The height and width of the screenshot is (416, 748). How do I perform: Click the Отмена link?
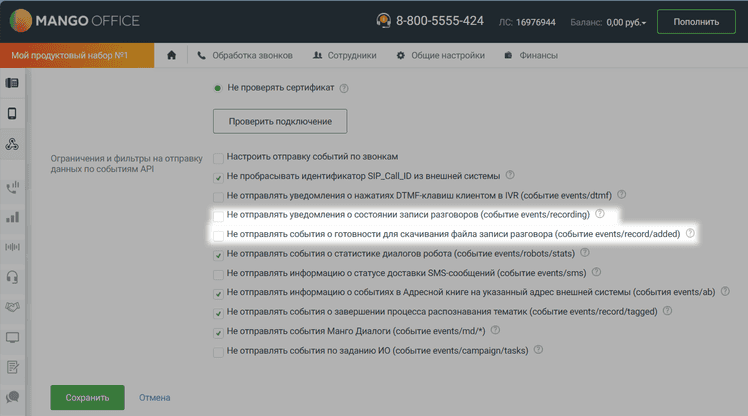[155, 397]
